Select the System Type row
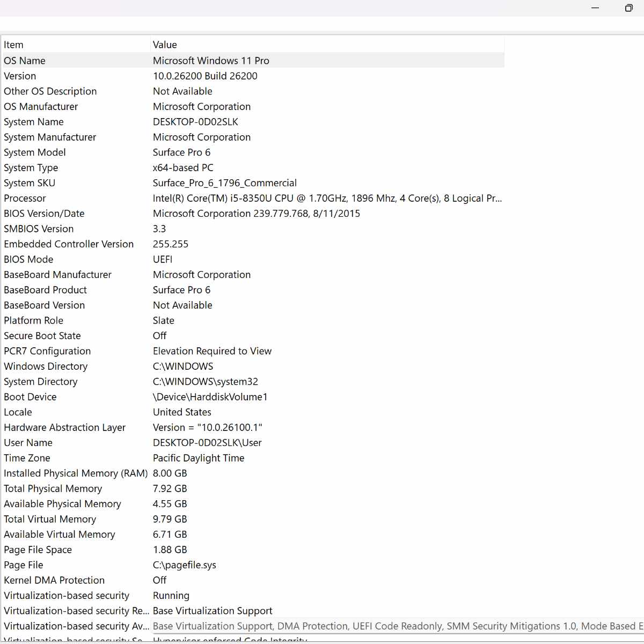This screenshot has height=644, width=644. point(253,168)
